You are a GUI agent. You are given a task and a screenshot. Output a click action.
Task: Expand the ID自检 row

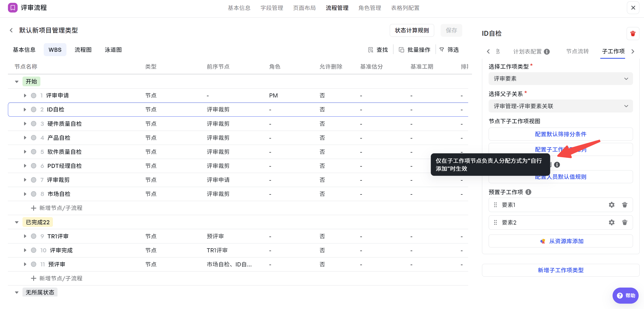pos(25,109)
